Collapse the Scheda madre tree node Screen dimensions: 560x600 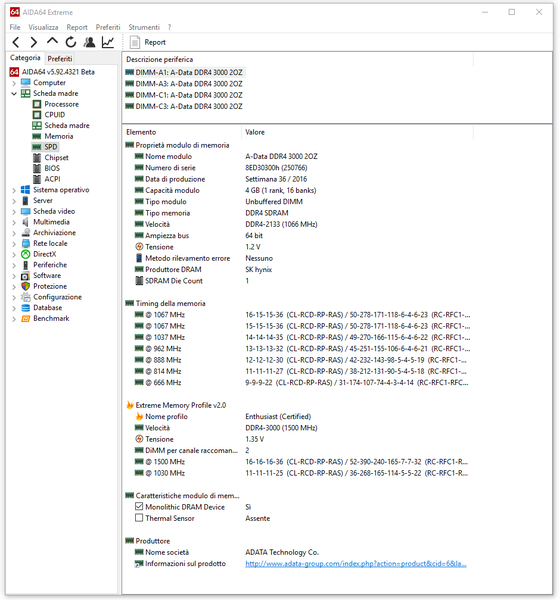click(14, 93)
